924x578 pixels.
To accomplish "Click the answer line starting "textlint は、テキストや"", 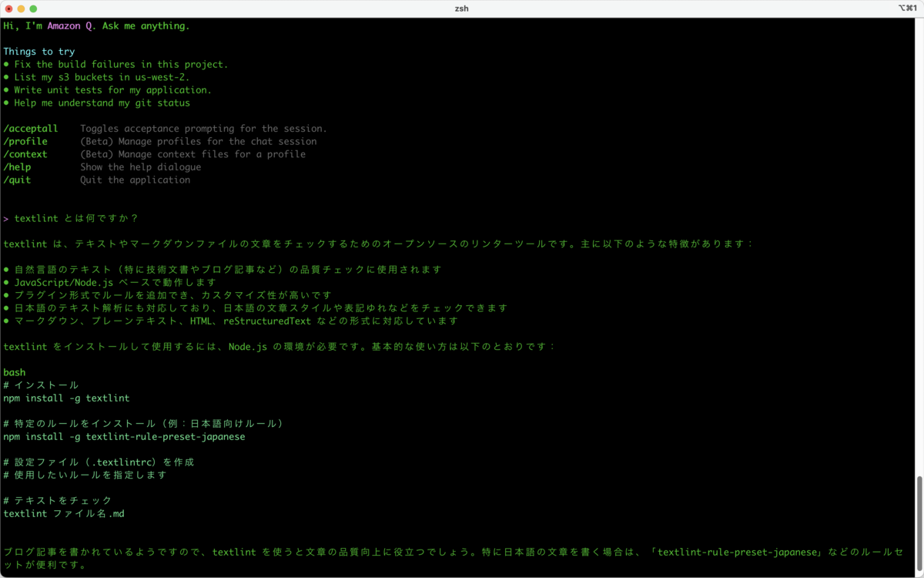I will click(378, 244).
